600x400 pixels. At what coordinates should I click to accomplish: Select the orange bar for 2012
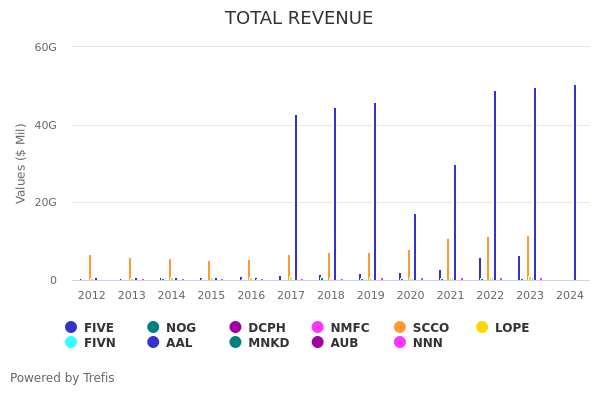coord(90,268)
